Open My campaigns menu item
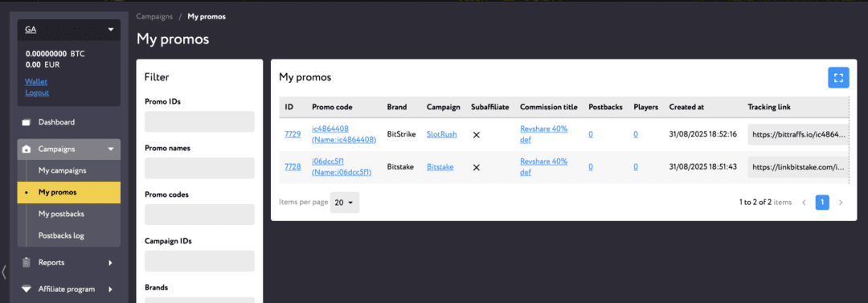The image size is (868, 303). coord(62,170)
